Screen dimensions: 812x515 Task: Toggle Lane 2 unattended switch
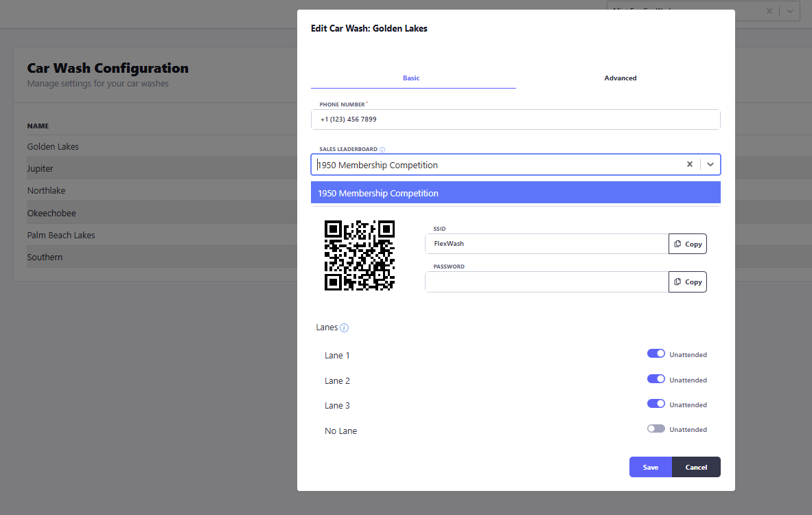pos(656,379)
